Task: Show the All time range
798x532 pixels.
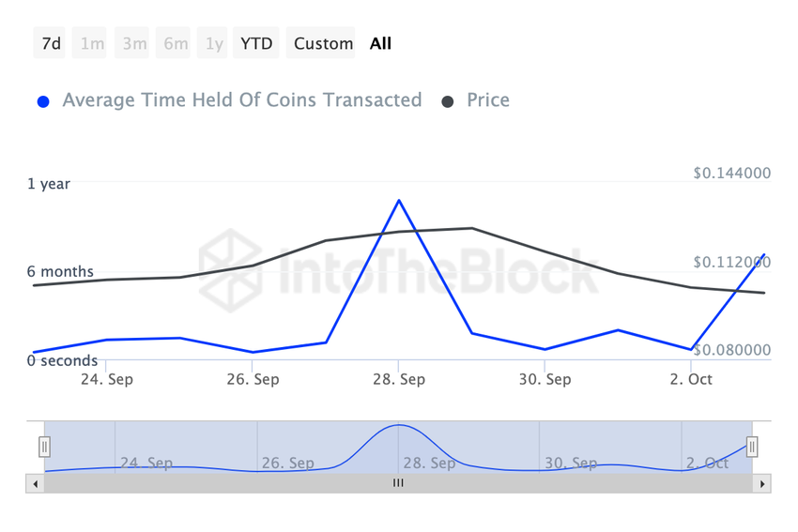Action: point(380,43)
